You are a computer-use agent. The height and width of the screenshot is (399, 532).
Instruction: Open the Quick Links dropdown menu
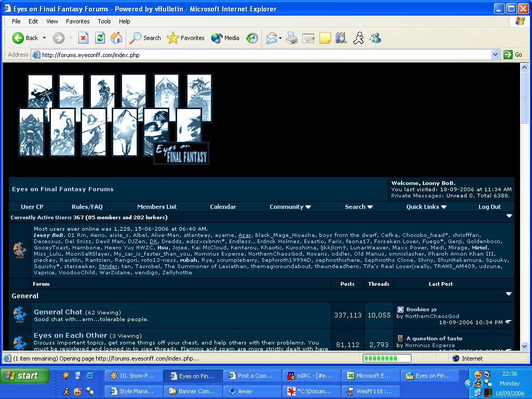pyautogui.click(x=426, y=207)
